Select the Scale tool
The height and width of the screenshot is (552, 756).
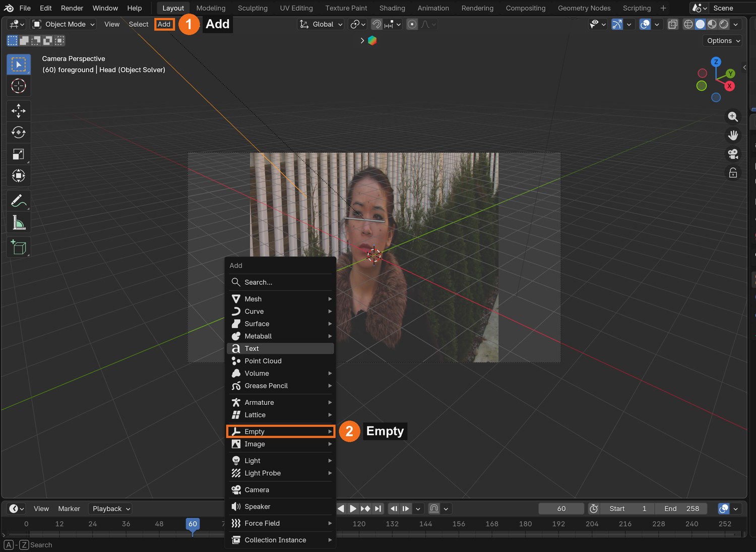click(x=19, y=154)
